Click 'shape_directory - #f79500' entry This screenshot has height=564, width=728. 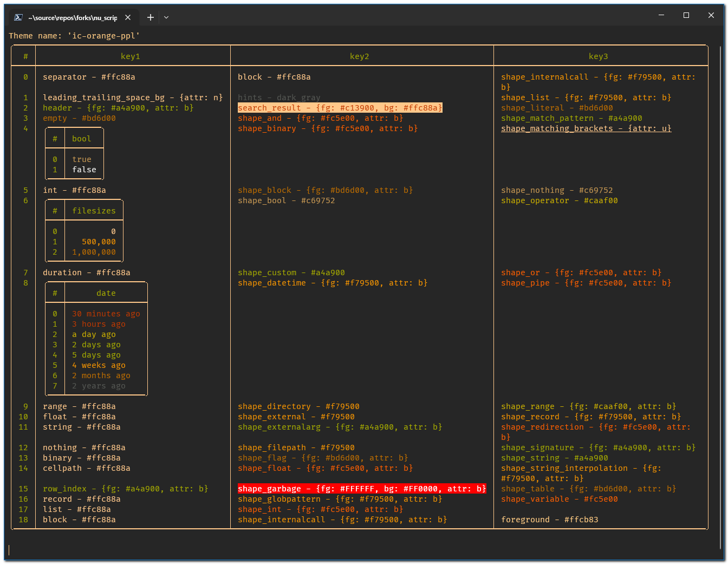pyautogui.click(x=298, y=406)
